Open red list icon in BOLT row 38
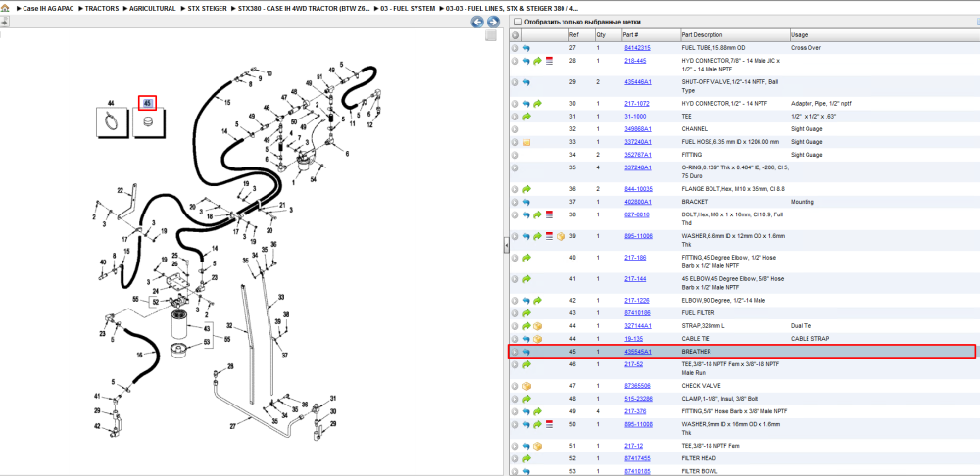Image resolution: width=980 pixels, height=476 pixels. [x=549, y=214]
